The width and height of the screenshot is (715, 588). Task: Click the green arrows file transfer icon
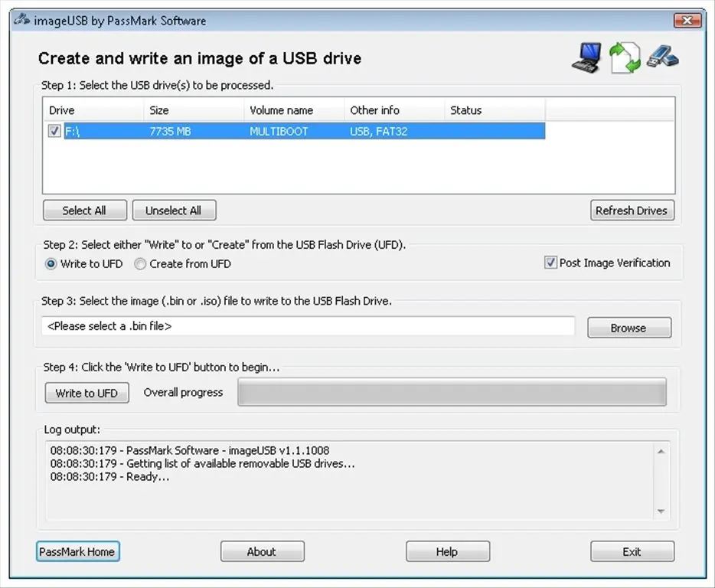click(x=625, y=58)
